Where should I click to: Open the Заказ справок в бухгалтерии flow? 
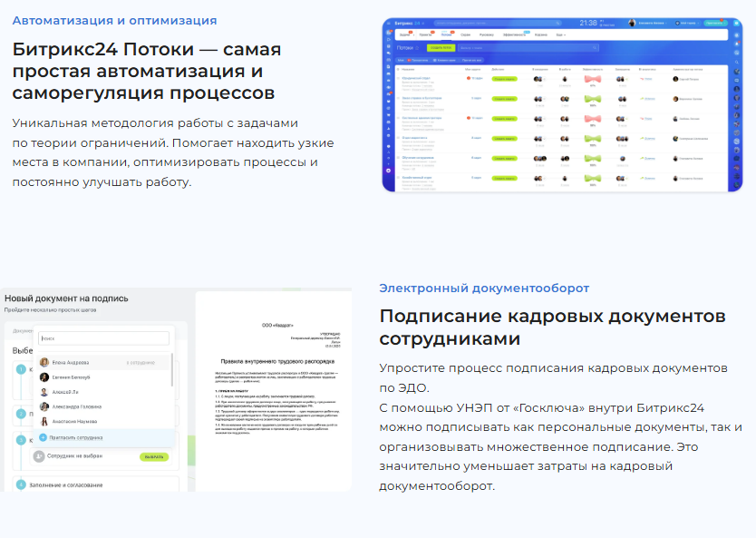coord(422,98)
